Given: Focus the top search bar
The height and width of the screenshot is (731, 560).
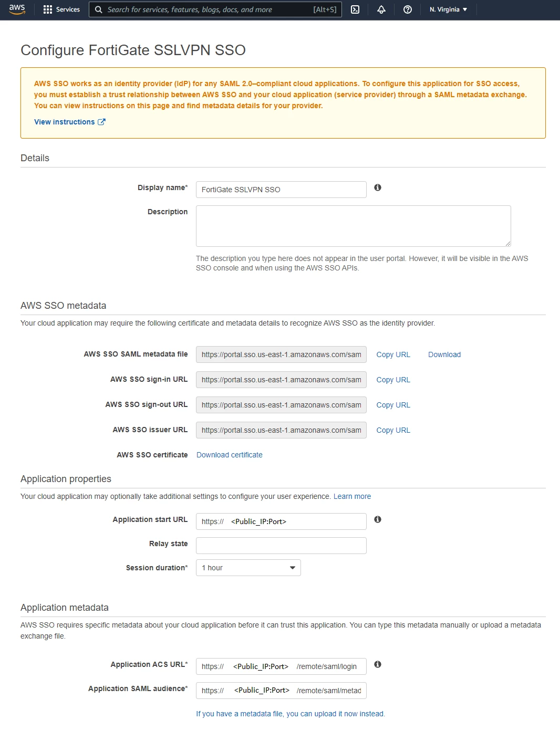Looking at the screenshot, I should tap(215, 9).
